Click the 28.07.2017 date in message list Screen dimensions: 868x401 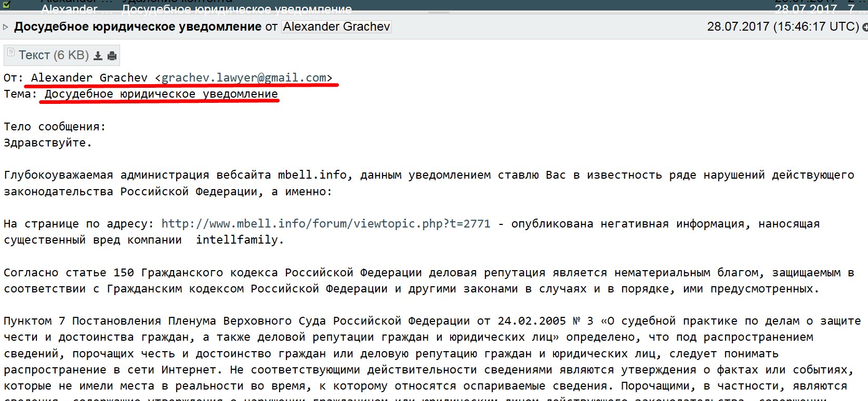[806, 8]
